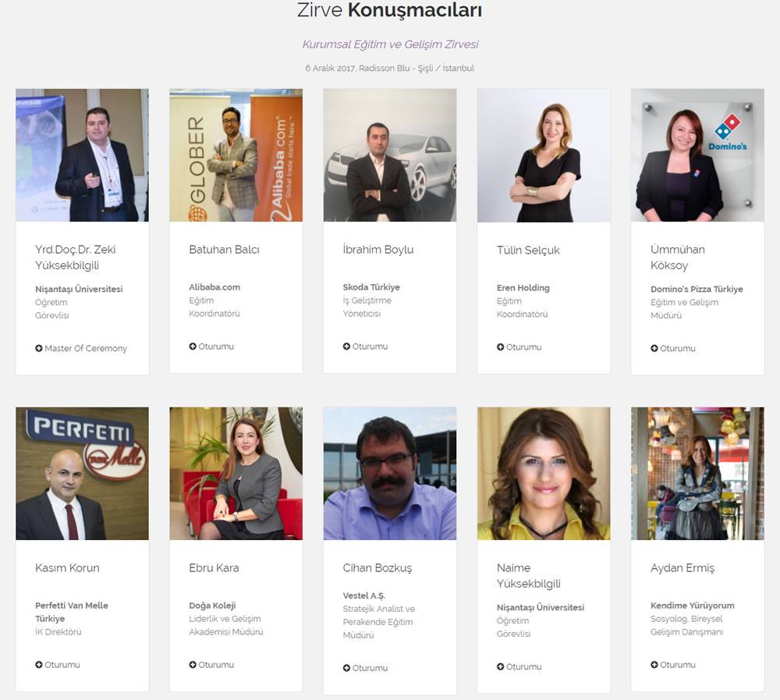Click plus icon beside Master Of Ceremony
Screen dimensions: 780x700
[39, 349]
